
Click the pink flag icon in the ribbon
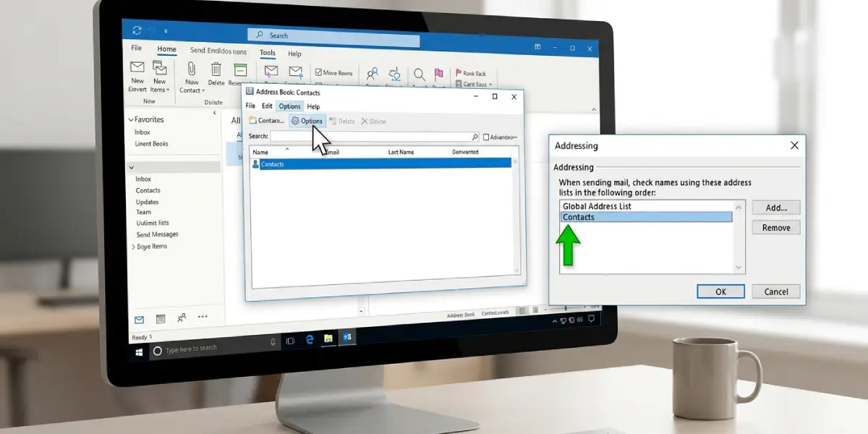[438, 74]
